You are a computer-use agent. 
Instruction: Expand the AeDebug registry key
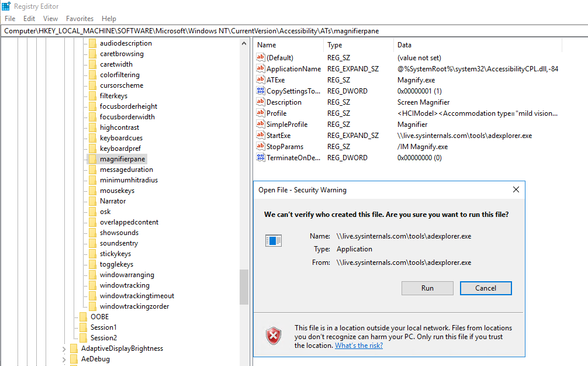point(64,360)
